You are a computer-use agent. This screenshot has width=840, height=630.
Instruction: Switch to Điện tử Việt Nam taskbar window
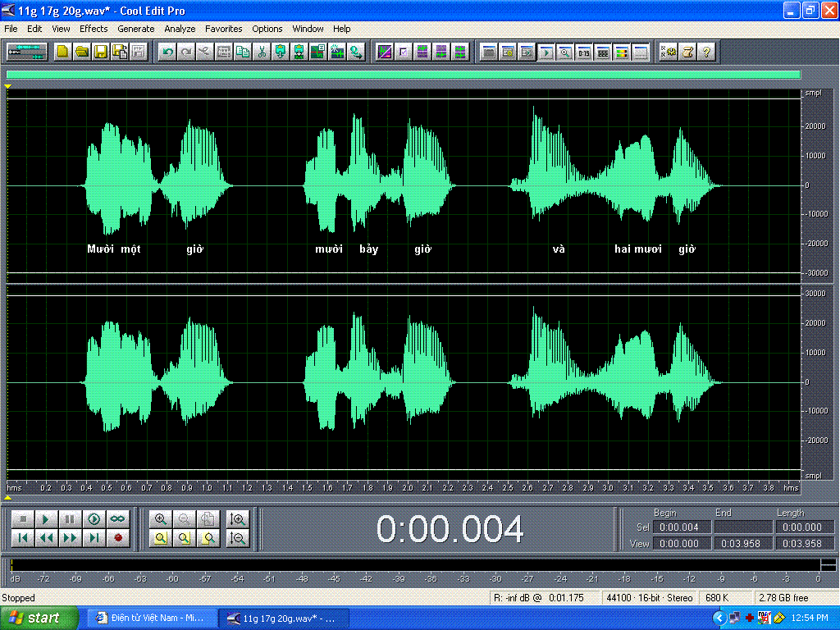coord(151,618)
